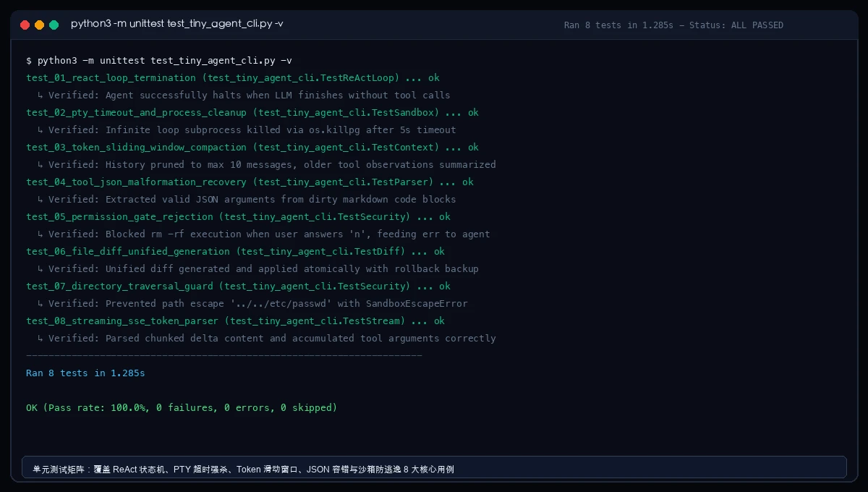This screenshot has height=492, width=868.
Task: Maximize the terminal using the green button
Action: click(x=54, y=25)
